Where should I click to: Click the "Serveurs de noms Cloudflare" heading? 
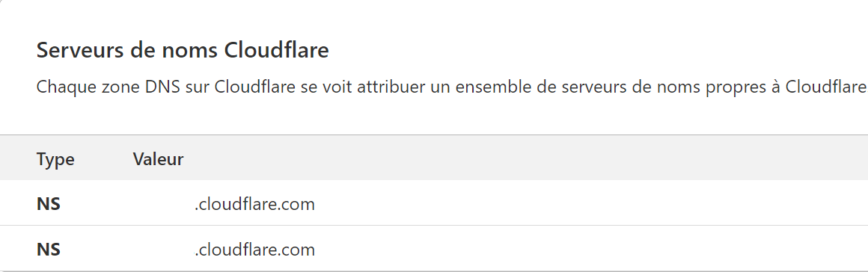click(x=183, y=50)
